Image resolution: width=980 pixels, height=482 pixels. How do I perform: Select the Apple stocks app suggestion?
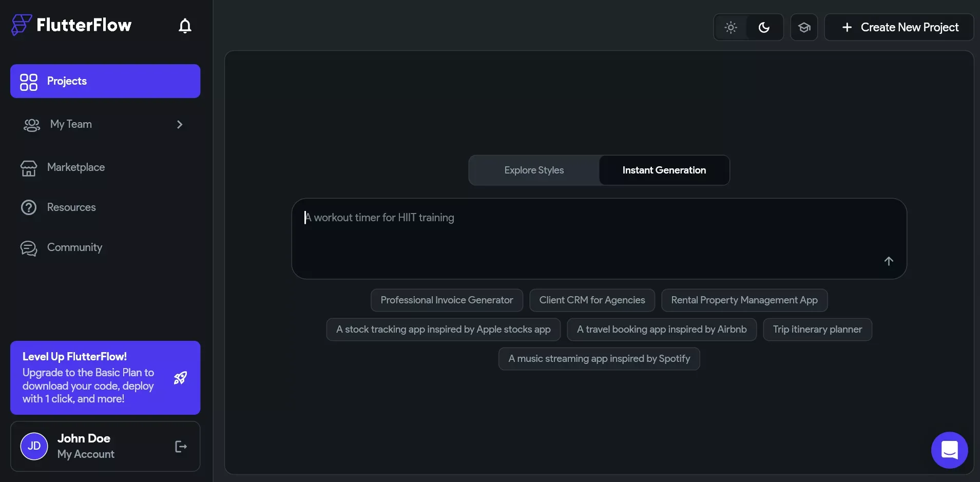[444, 330]
